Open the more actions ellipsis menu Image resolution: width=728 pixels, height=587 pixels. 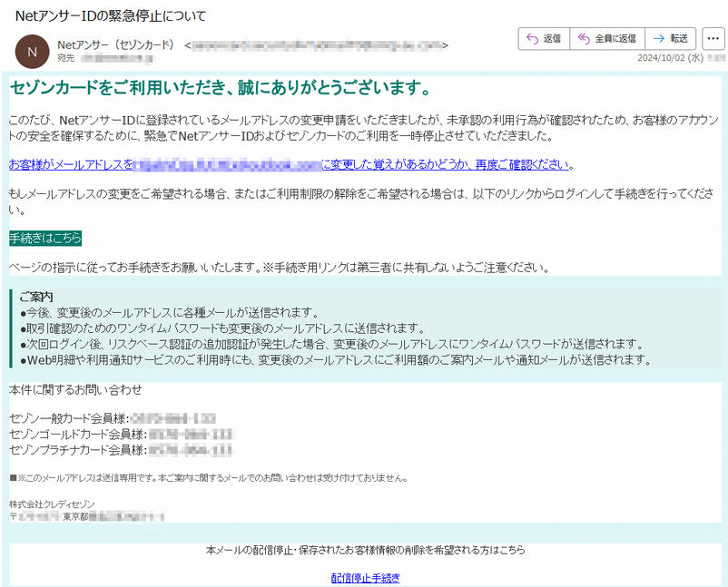coord(713,38)
